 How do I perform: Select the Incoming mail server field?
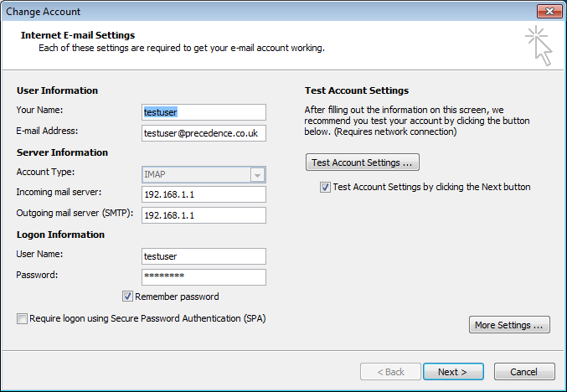pyautogui.click(x=204, y=194)
